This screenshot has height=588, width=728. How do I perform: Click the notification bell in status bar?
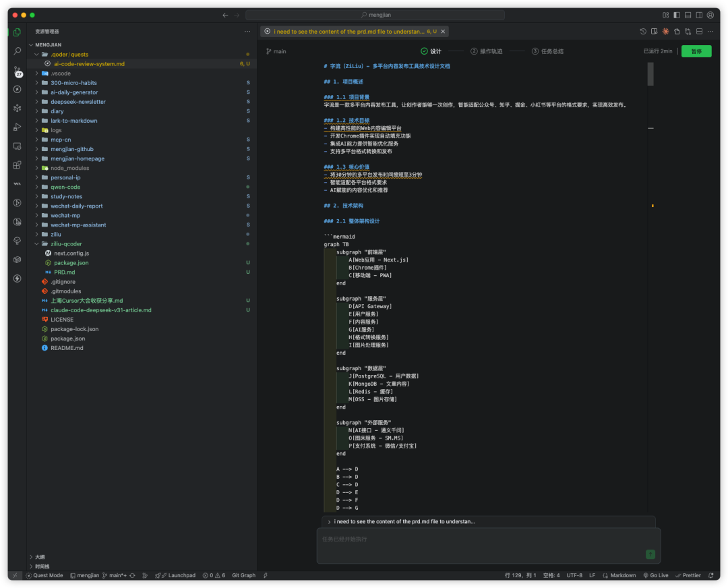[711, 575]
